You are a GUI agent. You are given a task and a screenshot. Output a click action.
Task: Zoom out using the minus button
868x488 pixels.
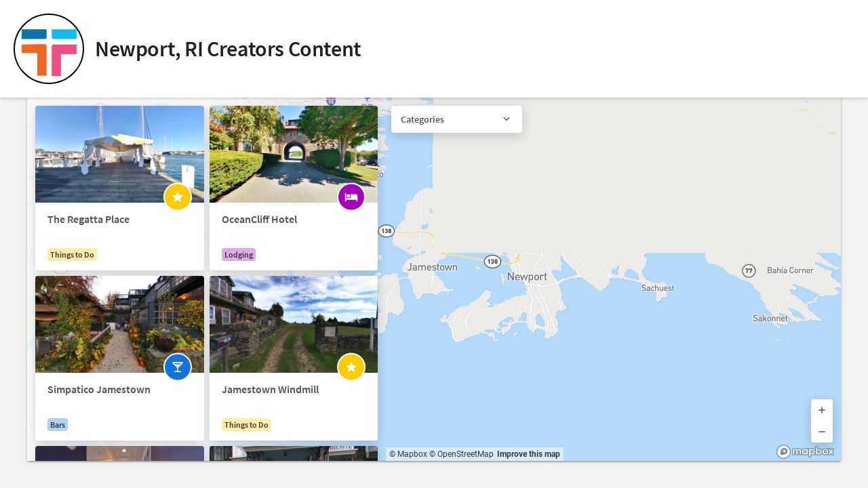point(822,432)
